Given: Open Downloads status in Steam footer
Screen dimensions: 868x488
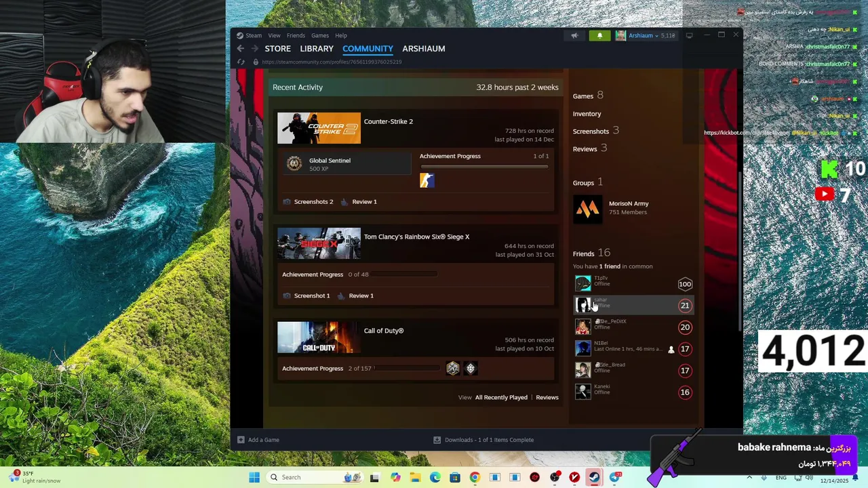Looking at the screenshot, I should click(484, 440).
